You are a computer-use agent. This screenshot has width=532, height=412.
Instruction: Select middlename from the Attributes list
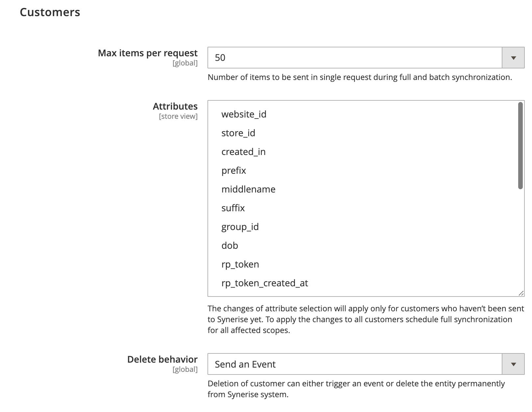tap(249, 189)
